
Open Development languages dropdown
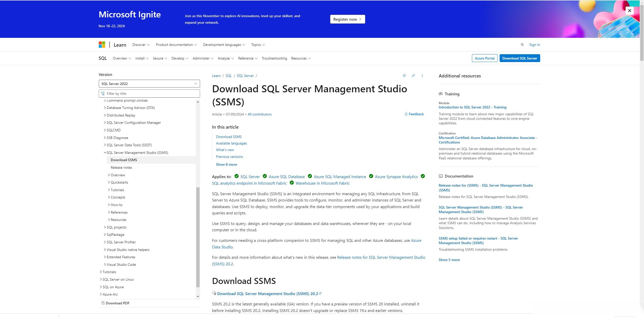[x=224, y=45]
